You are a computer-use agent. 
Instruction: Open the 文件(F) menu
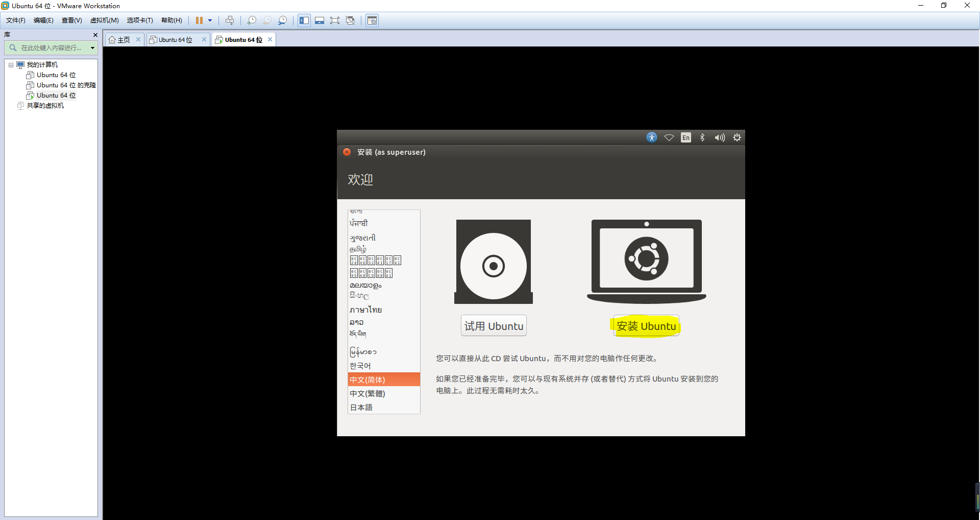(16, 20)
